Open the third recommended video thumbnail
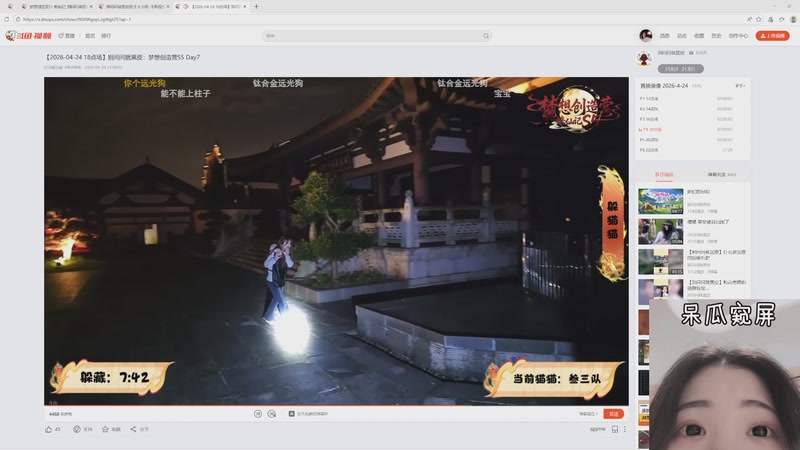The height and width of the screenshot is (450, 800). point(661,261)
